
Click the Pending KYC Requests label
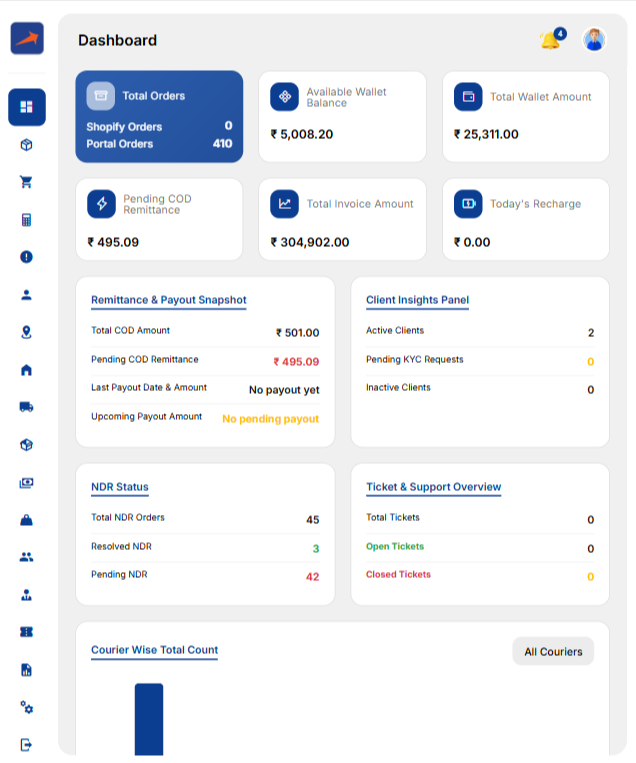pyautogui.click(x=415, y=359)
